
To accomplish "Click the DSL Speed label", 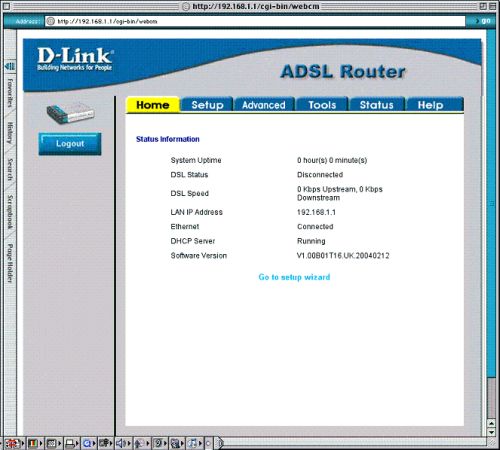I will click(190, 193).
